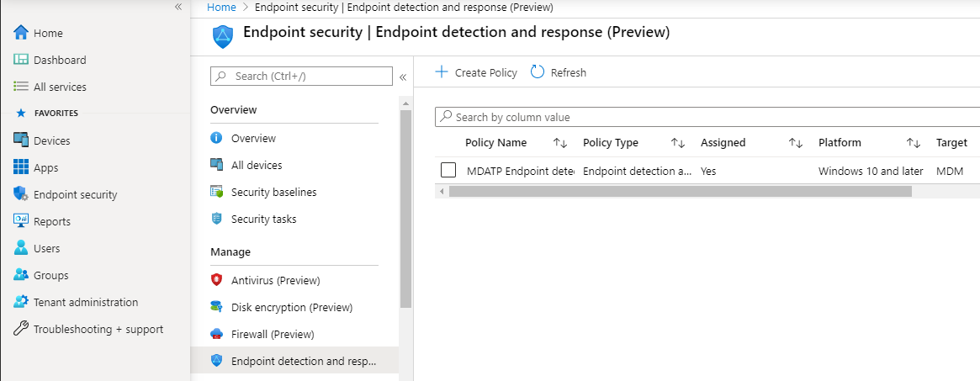Viewport: 980px width, 381px height.
Task: Sort the Platform column using arrows
Action: click(x=913, y=143)
